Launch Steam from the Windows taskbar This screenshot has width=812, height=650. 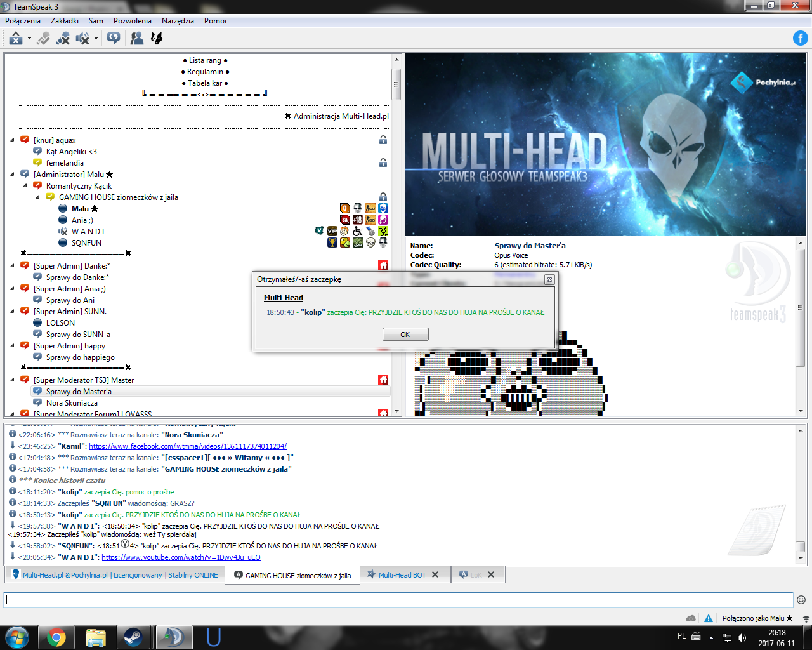133,637
